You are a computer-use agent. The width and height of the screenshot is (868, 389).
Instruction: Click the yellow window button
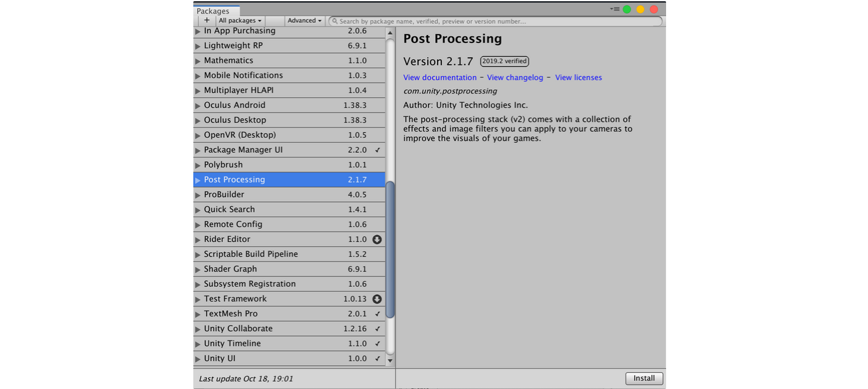tap(640, 9)
